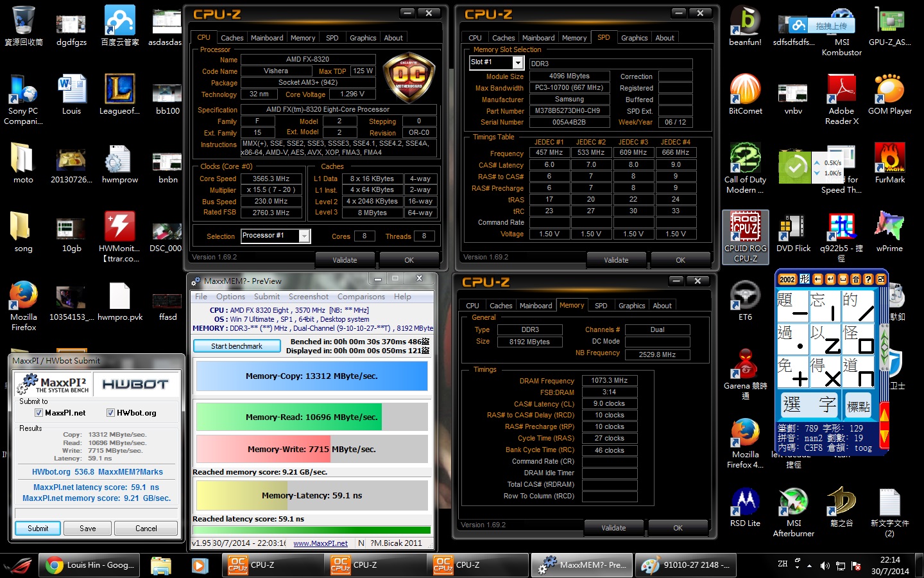This screenshot has width=924, height=578.
Task: Open the song folder icon
Action: [24, 232]
